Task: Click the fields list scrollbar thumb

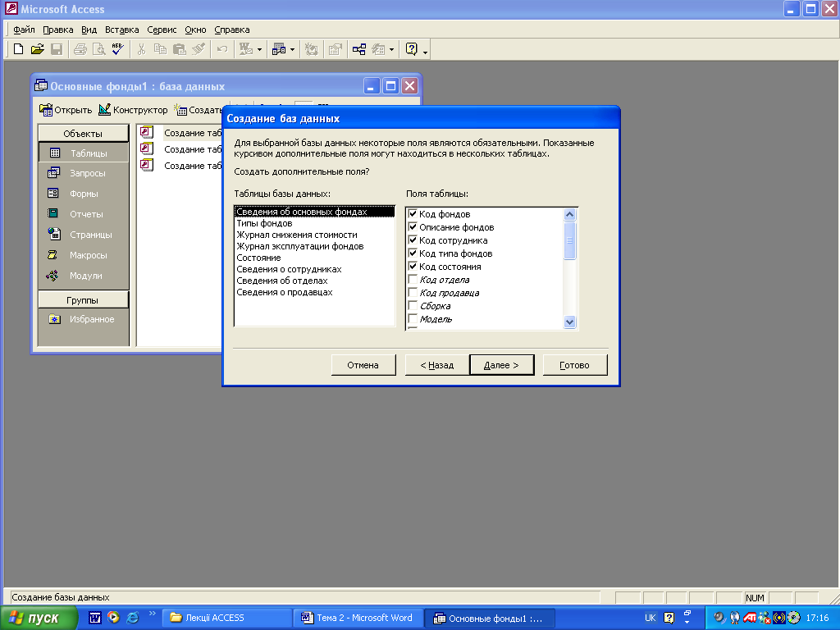Action: 569,240
